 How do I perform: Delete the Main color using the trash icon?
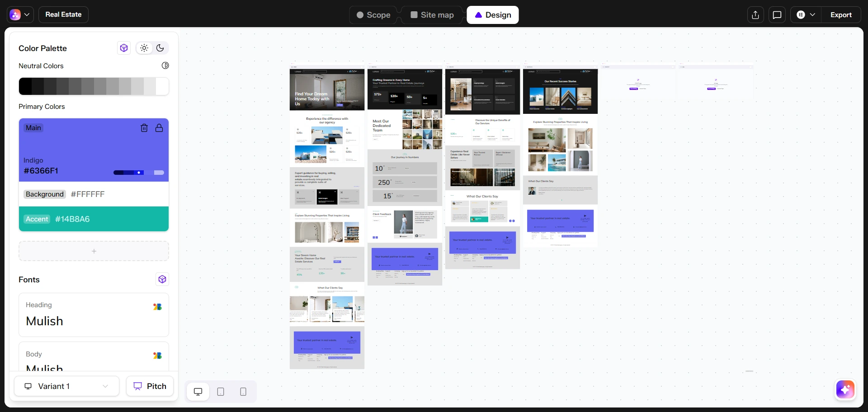(x=144, y=128)
